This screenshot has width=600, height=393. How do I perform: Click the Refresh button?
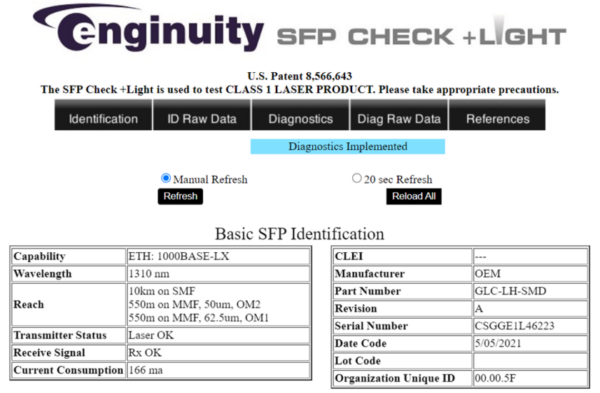(180, 196)
